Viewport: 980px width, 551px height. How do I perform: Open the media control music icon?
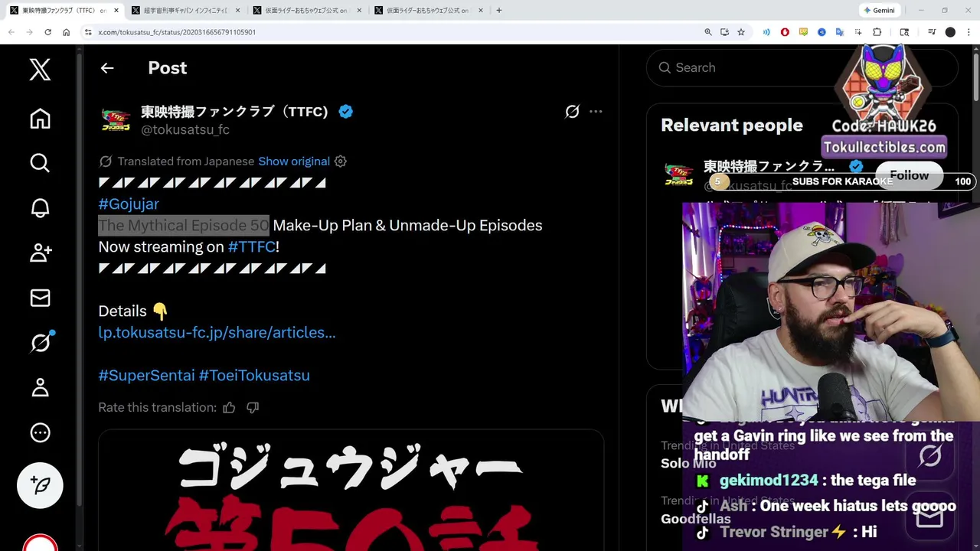pos(932,32)
